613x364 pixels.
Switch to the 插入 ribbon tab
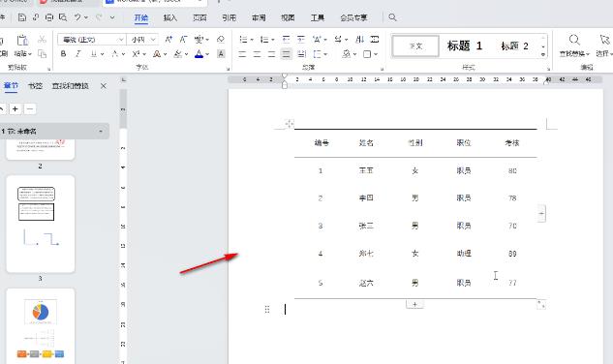pos(170,17)
